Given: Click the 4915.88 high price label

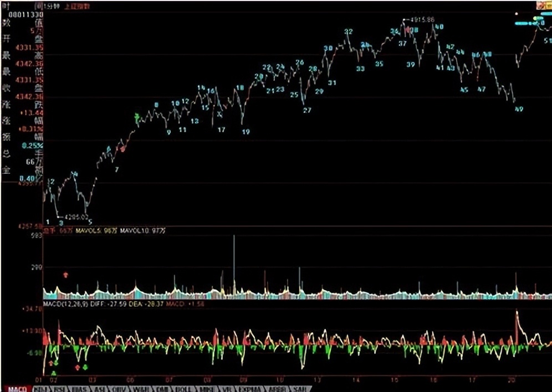Looking at the screenshot, I should 421,20.
